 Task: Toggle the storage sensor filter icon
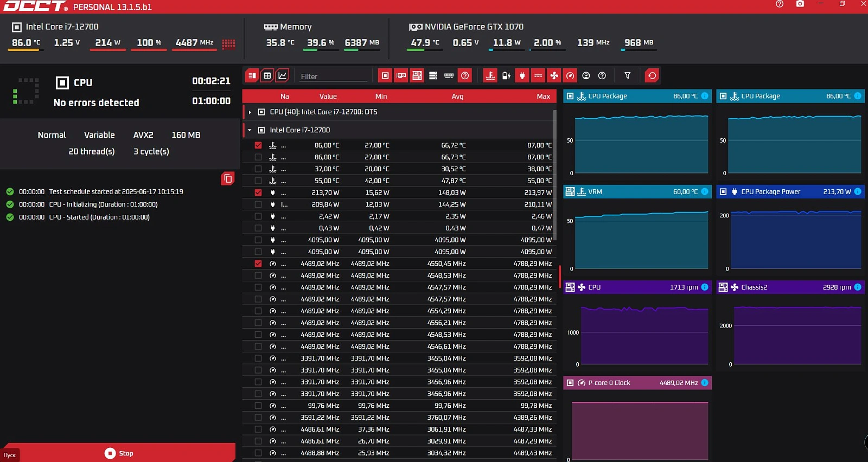point(433,76)
